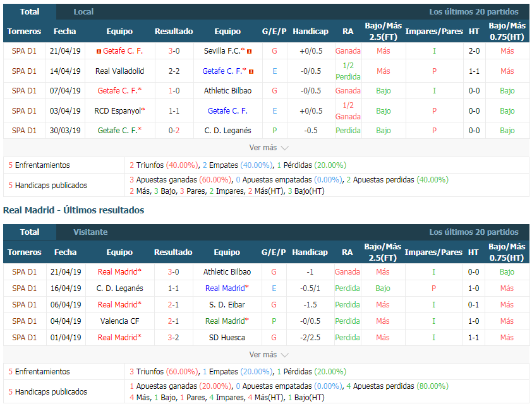Click the 5 Handicaps publicados label in the Real Madrid summary
This screenshot has height=404, width=532.
click(x=48, y=392)
